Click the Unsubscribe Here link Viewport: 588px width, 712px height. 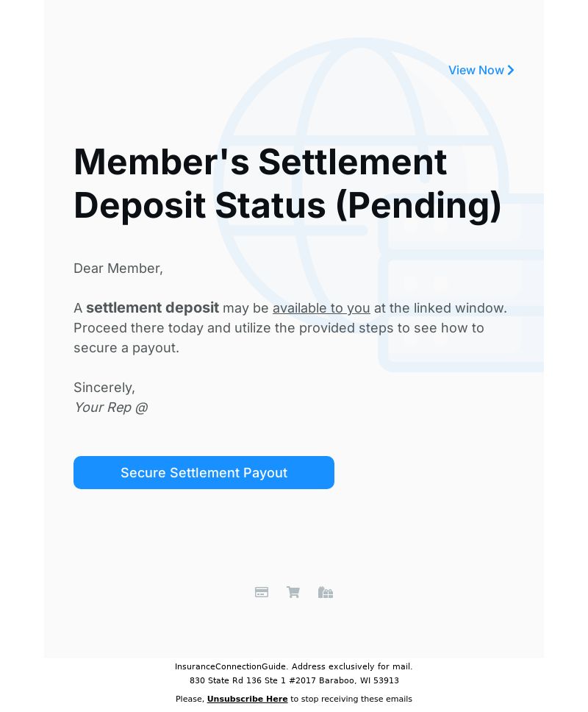click(247, 699)
